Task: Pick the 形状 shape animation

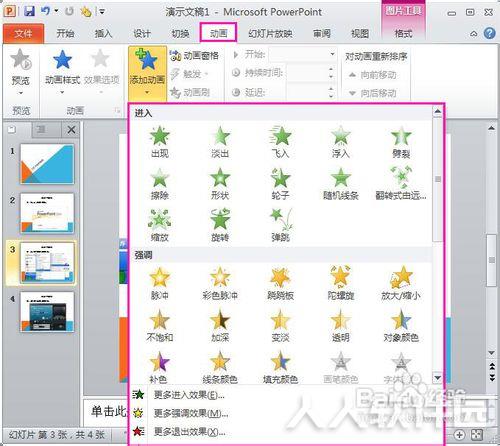Action: (220, 184)
